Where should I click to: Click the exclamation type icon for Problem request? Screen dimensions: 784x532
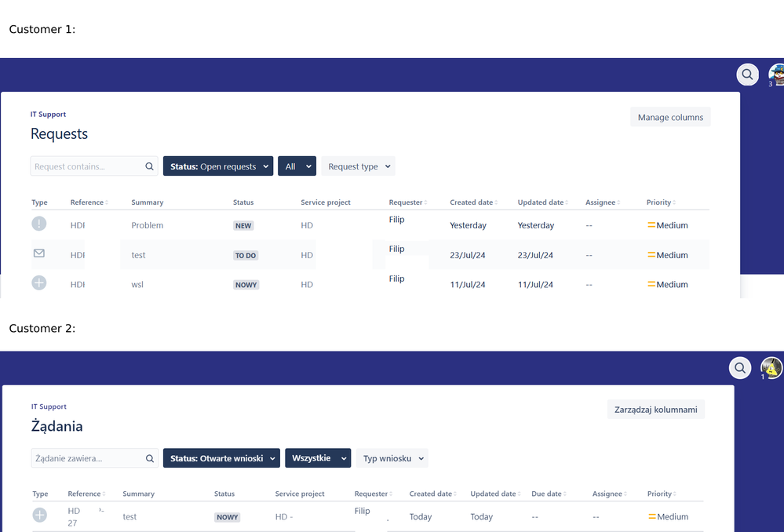pos(39,224)
